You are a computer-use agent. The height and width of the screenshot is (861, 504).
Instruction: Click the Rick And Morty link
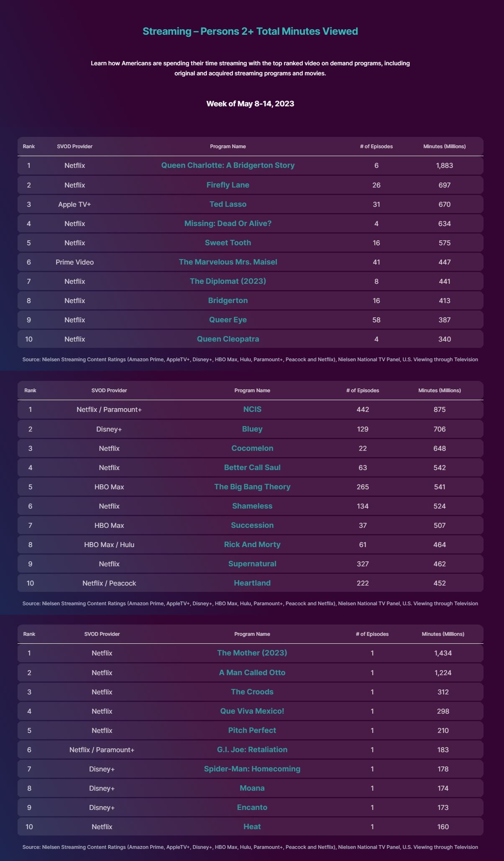pos(252,545)
